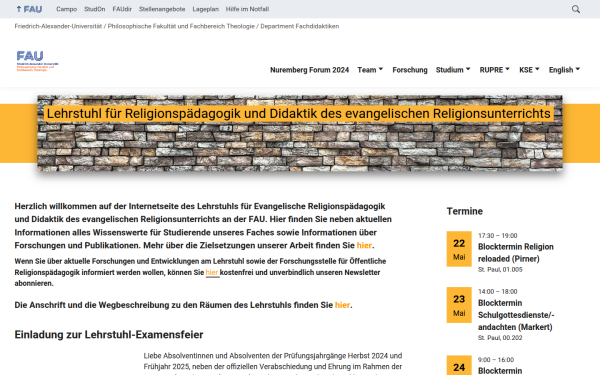600x375 pixels.
Task: Click time text 17:30 – 19:00
Action: (x=497, y=236)
